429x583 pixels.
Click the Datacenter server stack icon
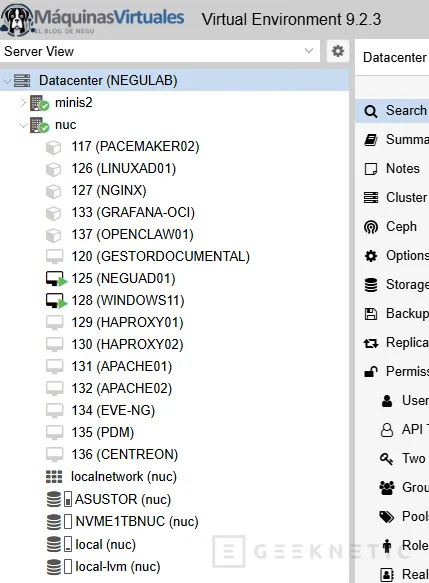coord(22,81)
